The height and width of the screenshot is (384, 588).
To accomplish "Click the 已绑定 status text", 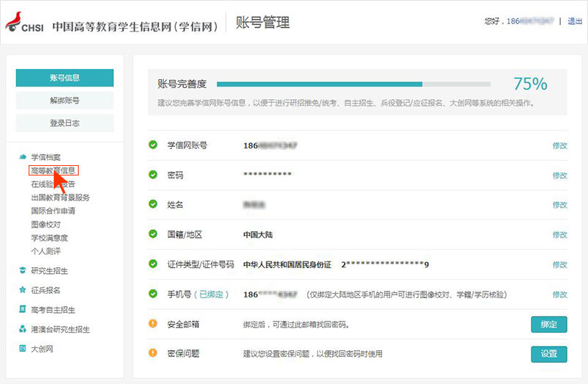I will coord(212,294).
